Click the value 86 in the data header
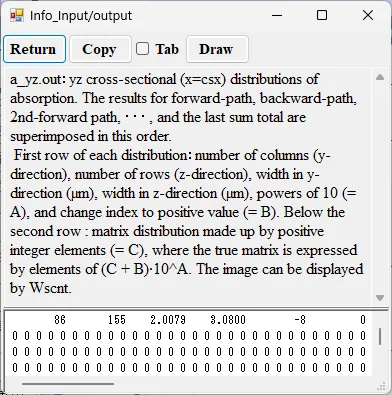Image resolution: width=392 pixels, height=395 pixels. (x=60, y=320)
